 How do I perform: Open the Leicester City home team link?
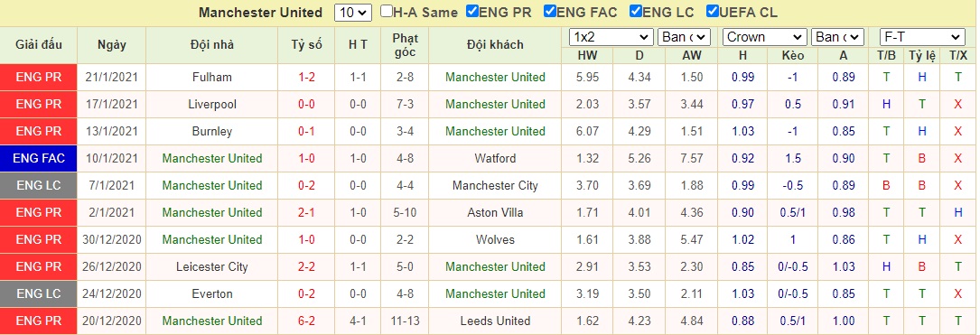coord(212,267)
